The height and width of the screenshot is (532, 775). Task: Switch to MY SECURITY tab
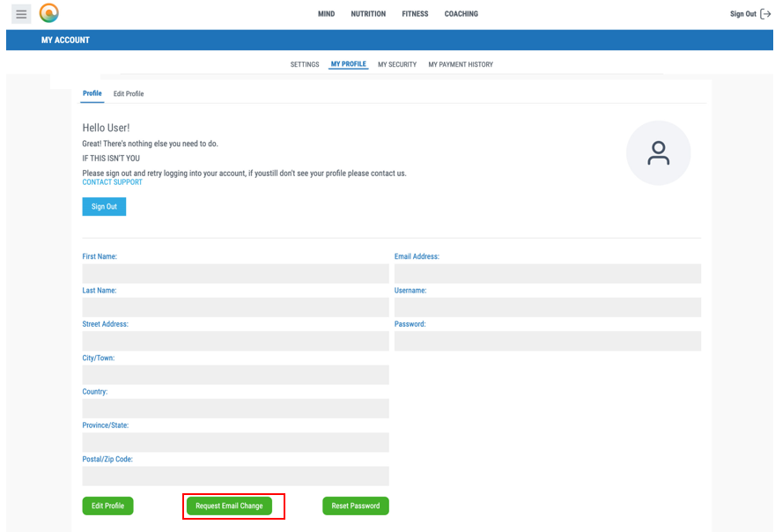[397, 64]
